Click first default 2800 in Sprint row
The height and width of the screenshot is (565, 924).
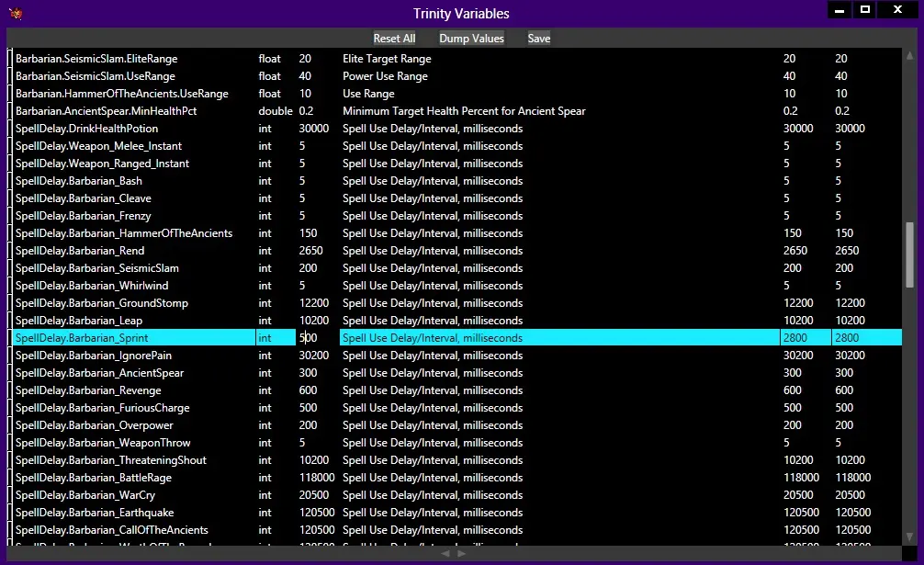tap(794, 337)
